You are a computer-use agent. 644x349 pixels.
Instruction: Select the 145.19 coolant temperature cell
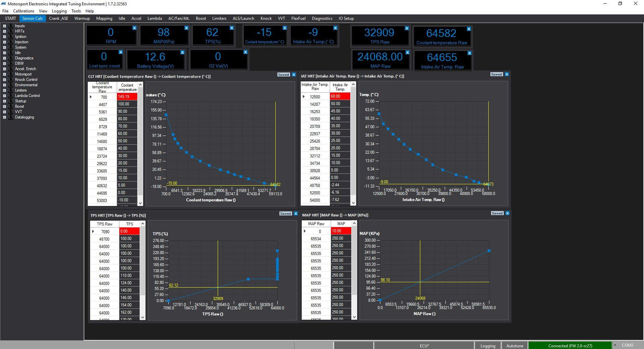[x=127, y=97]
